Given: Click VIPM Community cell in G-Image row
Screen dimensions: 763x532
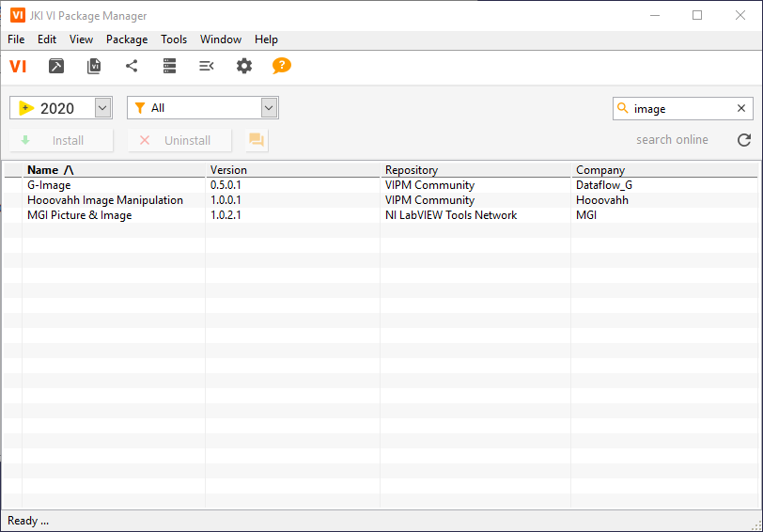Looking at the screenshot, I should (429, 185).
